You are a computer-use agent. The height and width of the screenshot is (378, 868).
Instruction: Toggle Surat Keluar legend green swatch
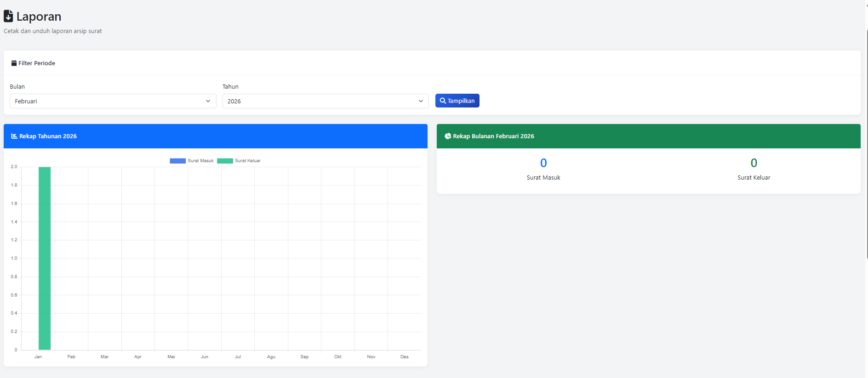pos(225,161)
